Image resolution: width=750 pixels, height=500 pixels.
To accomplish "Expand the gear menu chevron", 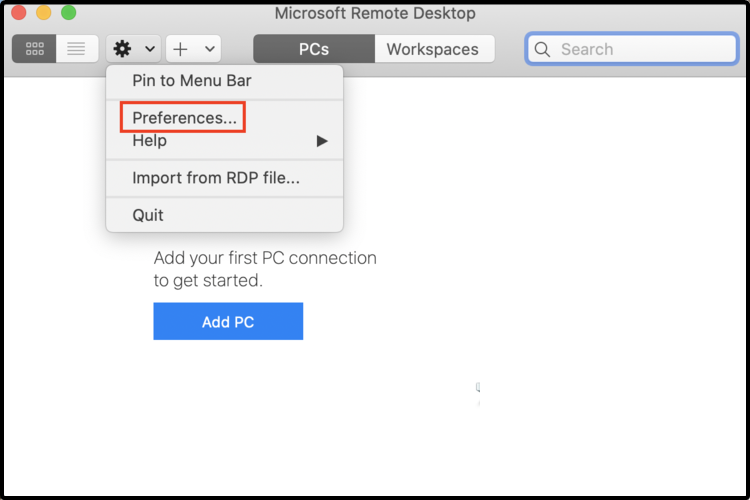I will click(x=150, y=49).
